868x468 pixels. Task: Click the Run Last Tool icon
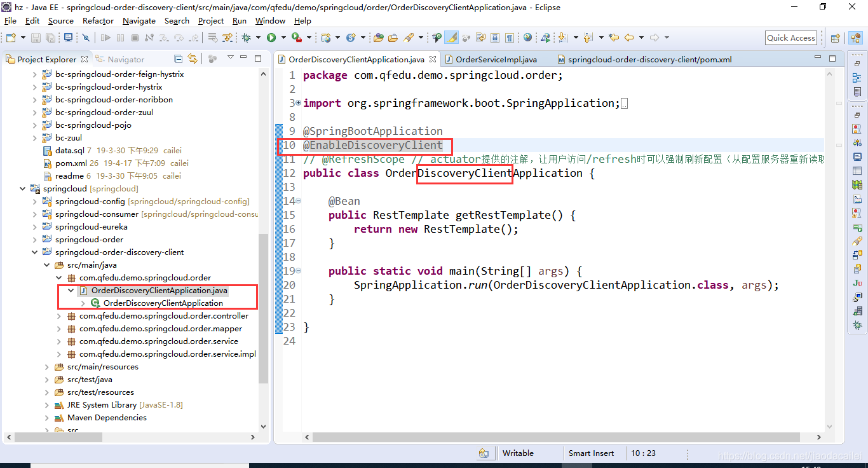click(296, 38)
